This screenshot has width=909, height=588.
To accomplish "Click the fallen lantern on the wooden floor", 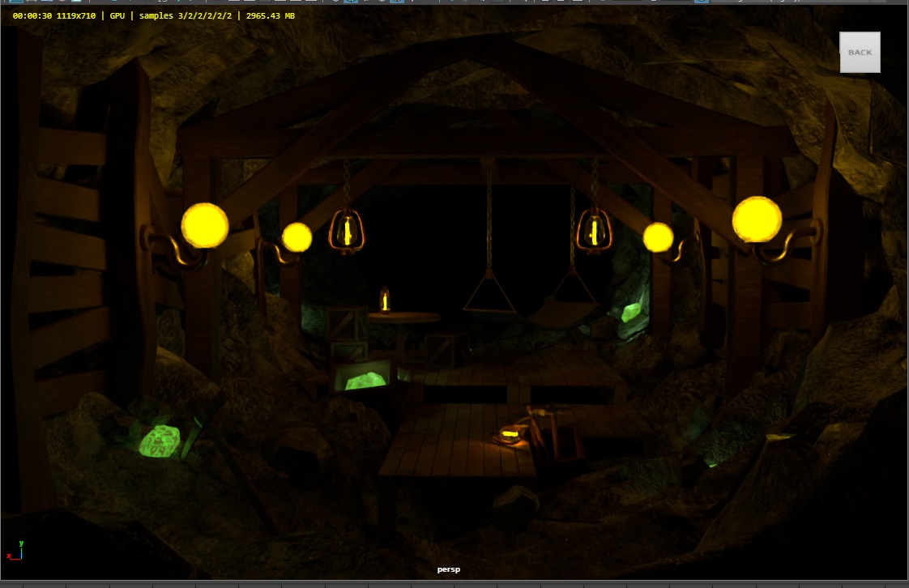I will point(512,437).
